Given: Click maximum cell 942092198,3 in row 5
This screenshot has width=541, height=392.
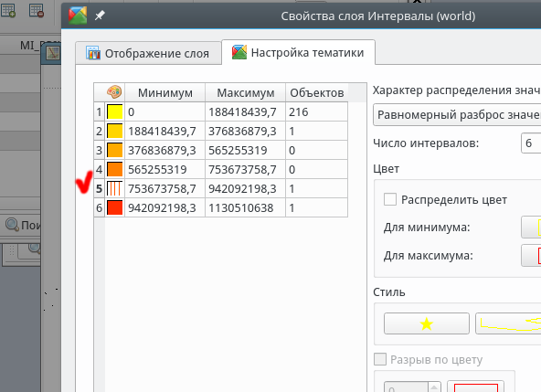Looking at the screenshot, I should tap(245, 189).
